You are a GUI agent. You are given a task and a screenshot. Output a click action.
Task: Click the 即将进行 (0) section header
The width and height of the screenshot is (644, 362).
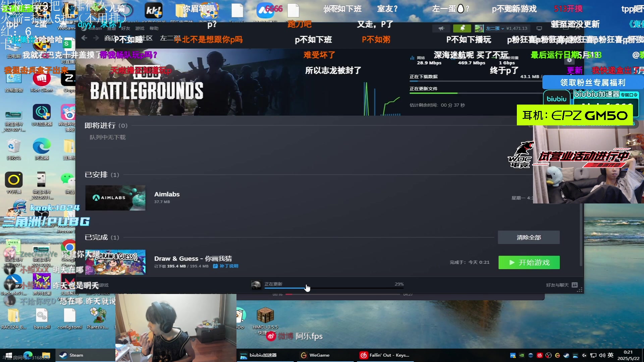click(106, 125)
